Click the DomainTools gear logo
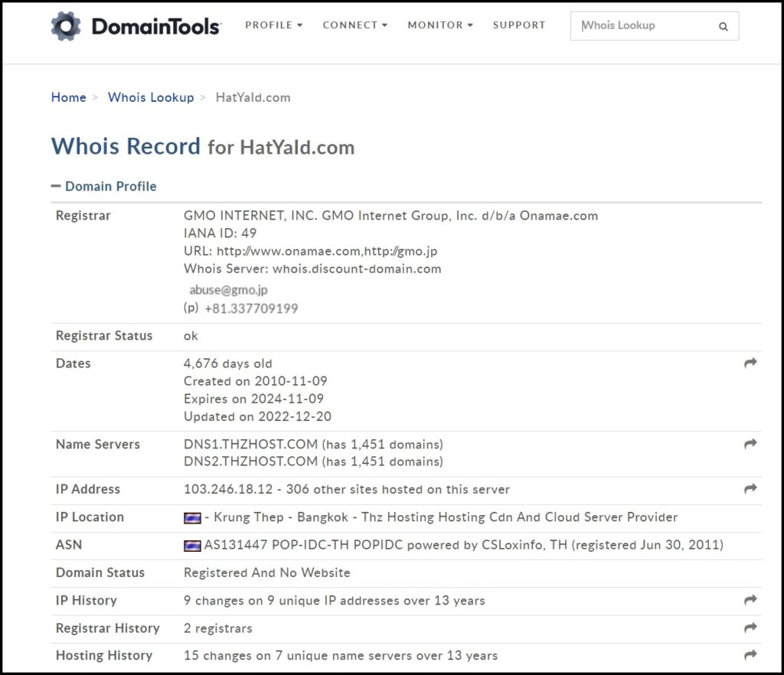Image resolution: width=784 pixels, height=675 pixels. tap(66, 26)
